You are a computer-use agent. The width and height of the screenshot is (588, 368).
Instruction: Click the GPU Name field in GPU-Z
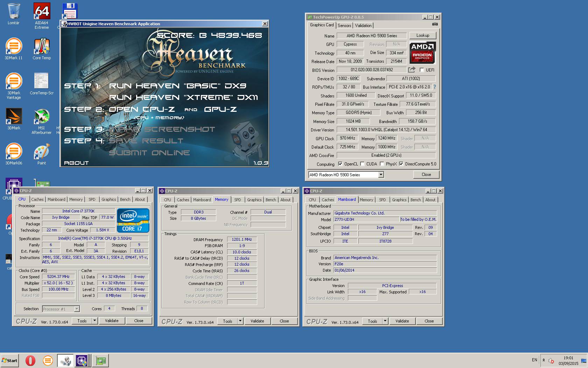372,36
